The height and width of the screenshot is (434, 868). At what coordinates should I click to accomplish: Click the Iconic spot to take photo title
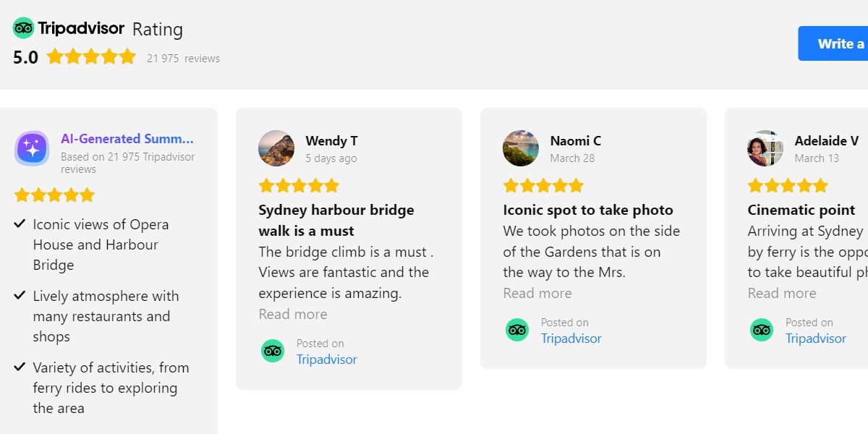pos(588,210)
